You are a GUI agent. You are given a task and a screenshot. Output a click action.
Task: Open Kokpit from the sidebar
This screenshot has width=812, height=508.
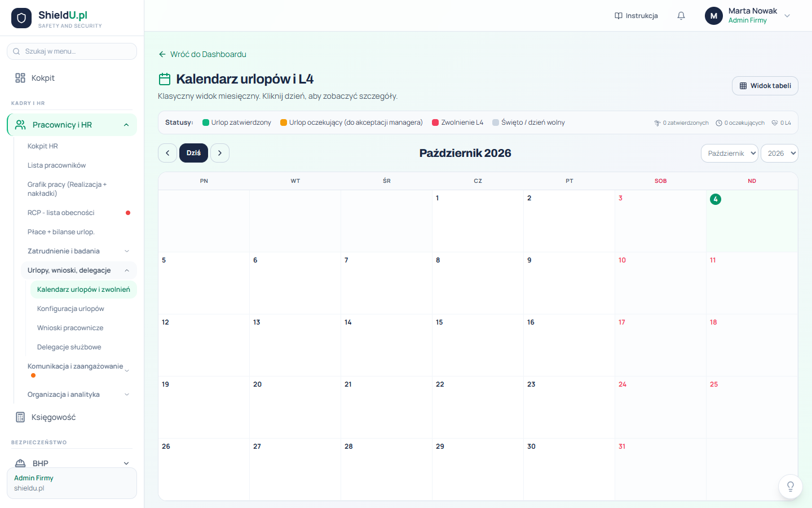point(72,78)
